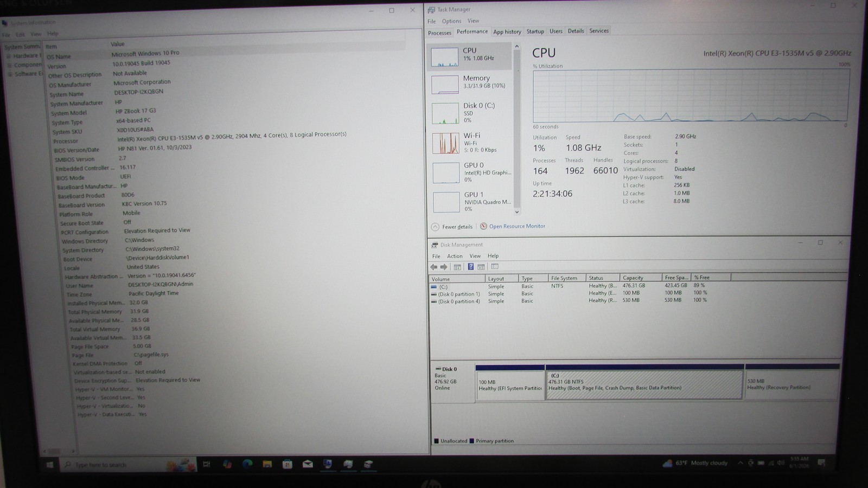Show hidden system tray icons chevron
The width and height of the screenshot is (868, 488).
click(741, 463)
